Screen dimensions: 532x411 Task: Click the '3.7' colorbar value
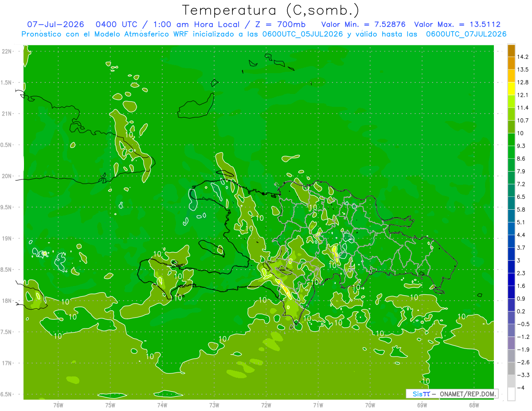521,247
